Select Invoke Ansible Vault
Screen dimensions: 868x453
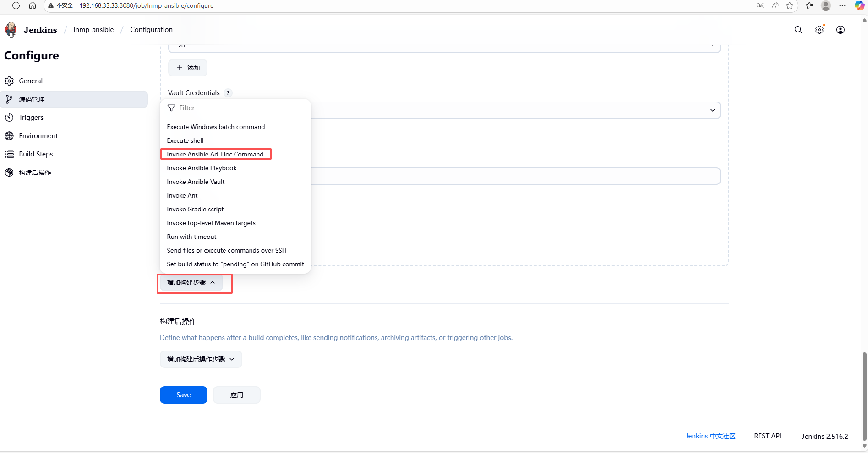235,182
